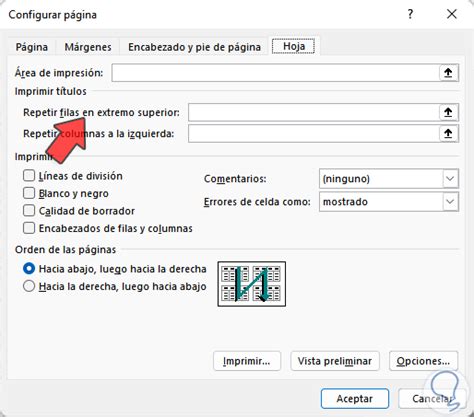Focus the Repetir filas en extremo superior field
This screenshot has height=417, width=474.
click(314, 113)
